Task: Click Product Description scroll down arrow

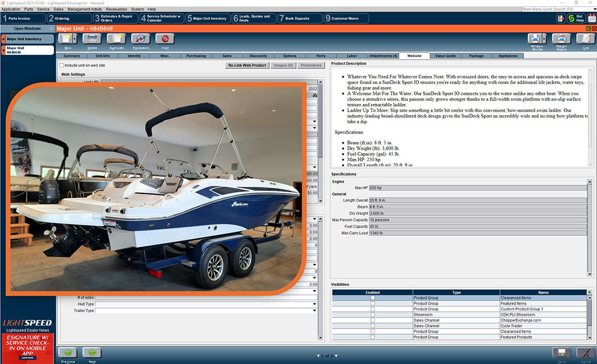Action: (x=591, y=165)
